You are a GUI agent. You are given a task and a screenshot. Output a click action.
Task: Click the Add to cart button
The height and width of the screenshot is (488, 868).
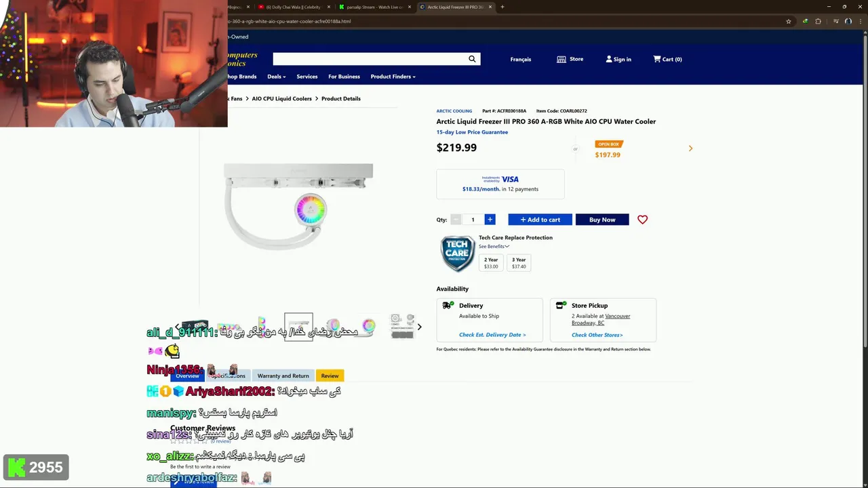point(540,220)
